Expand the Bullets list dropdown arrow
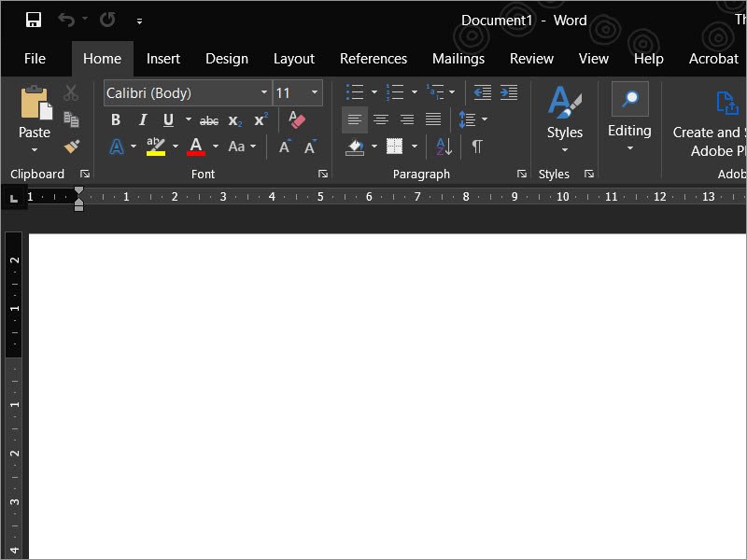 click(374, 91)
